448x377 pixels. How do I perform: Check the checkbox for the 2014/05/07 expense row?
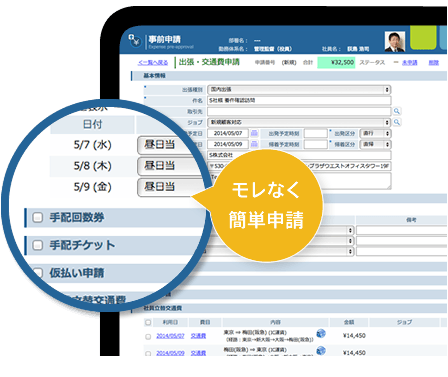(148, 337)
